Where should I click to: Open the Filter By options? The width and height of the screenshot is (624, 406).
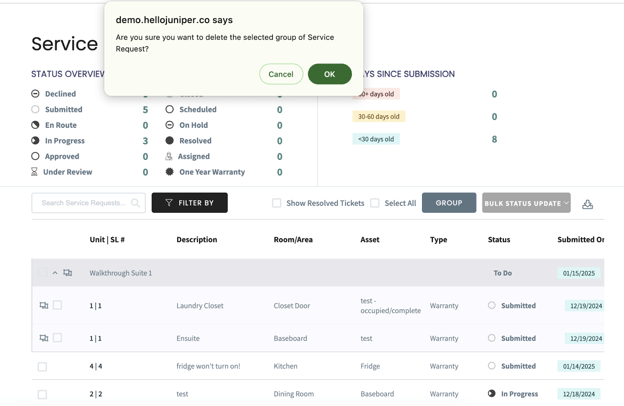189,203
